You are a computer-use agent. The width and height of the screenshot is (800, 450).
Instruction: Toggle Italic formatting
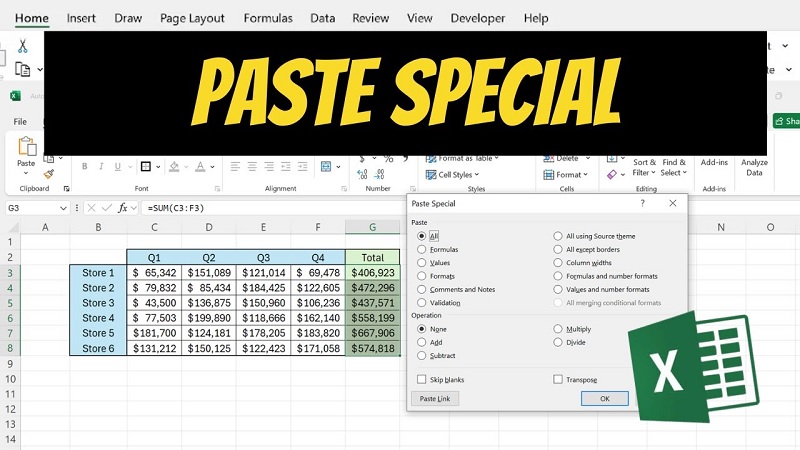(101, 166)
